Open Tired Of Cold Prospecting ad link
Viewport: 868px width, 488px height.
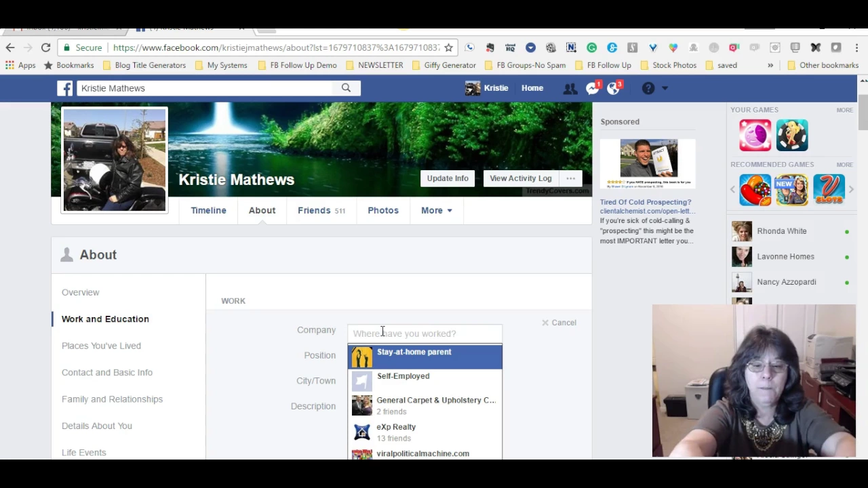[x=646, y=202]
